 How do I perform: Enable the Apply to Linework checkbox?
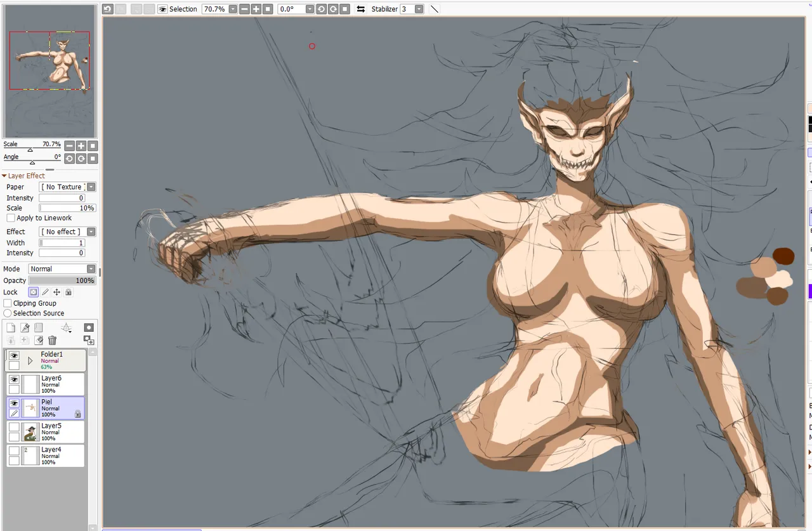click(x=11, y=218)
